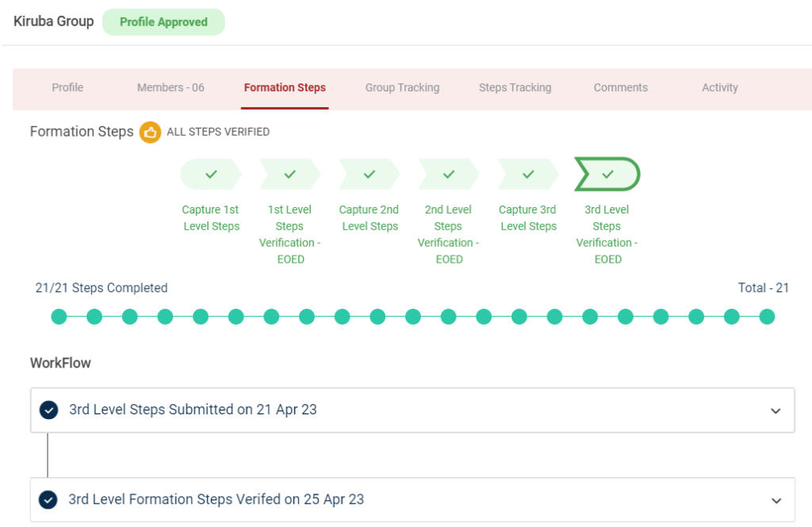Open the Profile tab
Viewport: 812px width, 527px height.
click(x=67, y=87)
